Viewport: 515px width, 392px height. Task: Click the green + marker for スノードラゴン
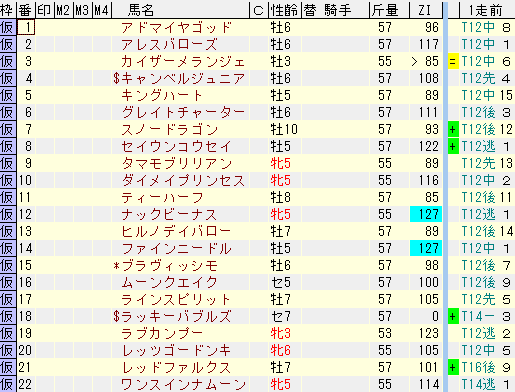tap(453, 129)
